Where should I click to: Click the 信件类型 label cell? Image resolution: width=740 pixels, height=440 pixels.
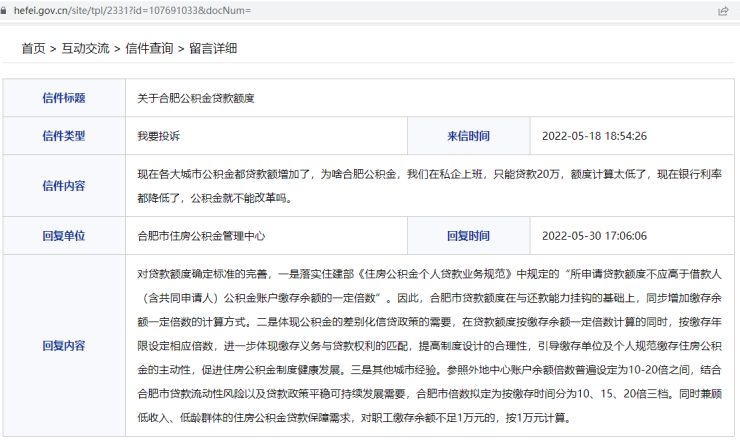(x=63, y=136)
